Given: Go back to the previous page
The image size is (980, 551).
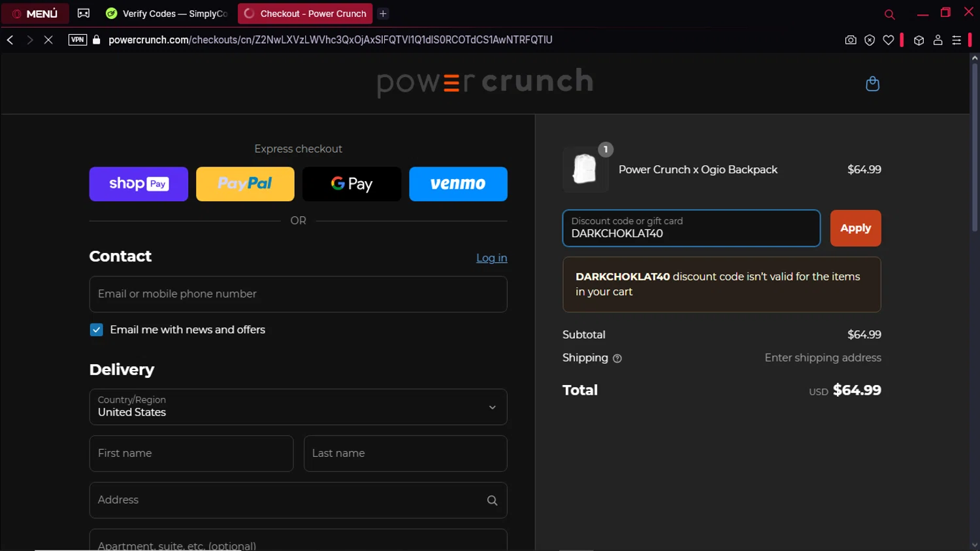Looking at the screenshot, I should [x=10, y=40].
